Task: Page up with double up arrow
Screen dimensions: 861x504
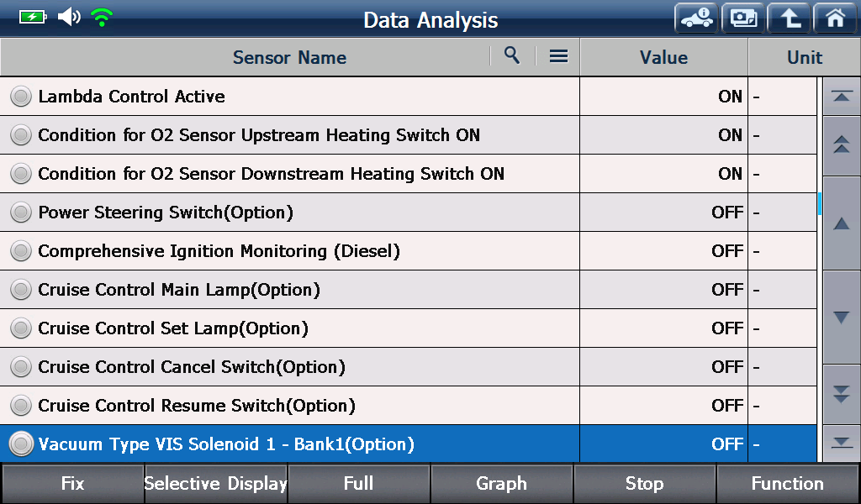Action: (x=841, y=145)
